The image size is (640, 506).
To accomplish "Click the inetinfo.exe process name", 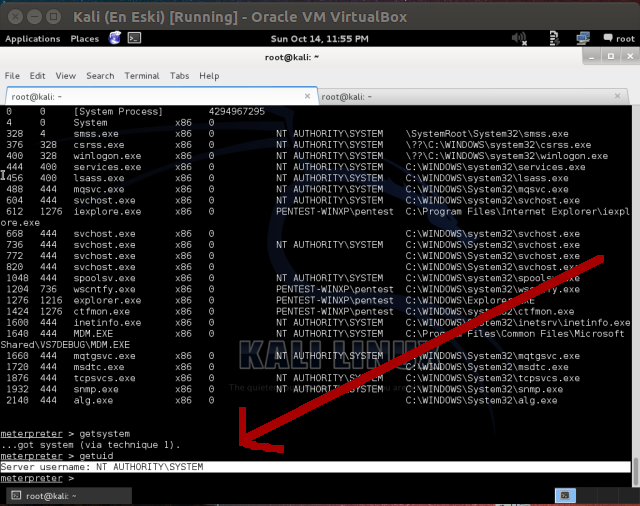I will (107, 323).
